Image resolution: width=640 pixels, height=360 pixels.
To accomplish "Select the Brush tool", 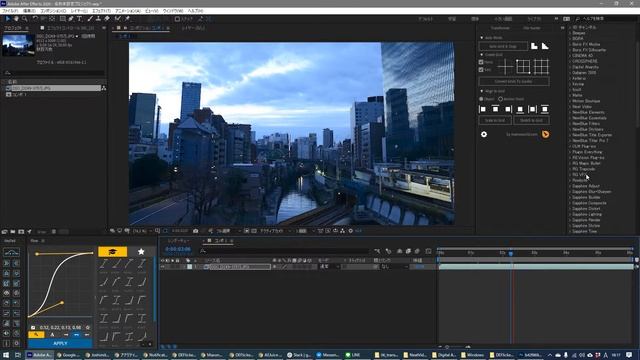I will click(x=90, y=19).
